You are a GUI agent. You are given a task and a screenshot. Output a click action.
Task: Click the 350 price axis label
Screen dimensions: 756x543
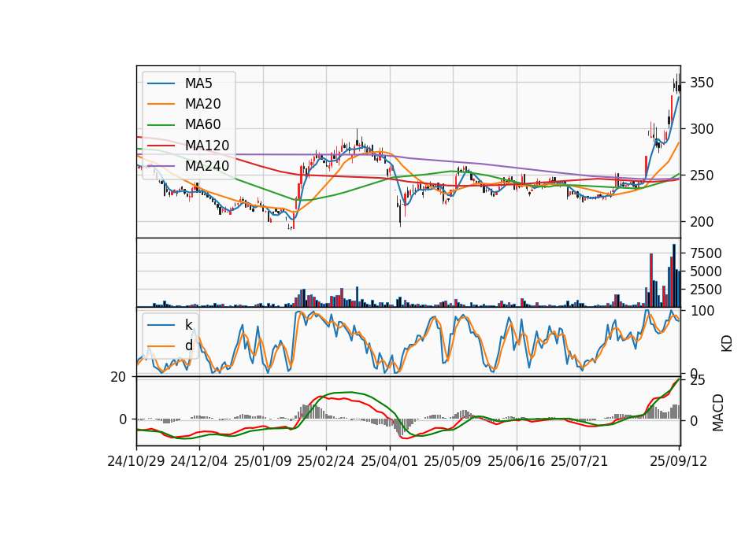tap(702, 83)
